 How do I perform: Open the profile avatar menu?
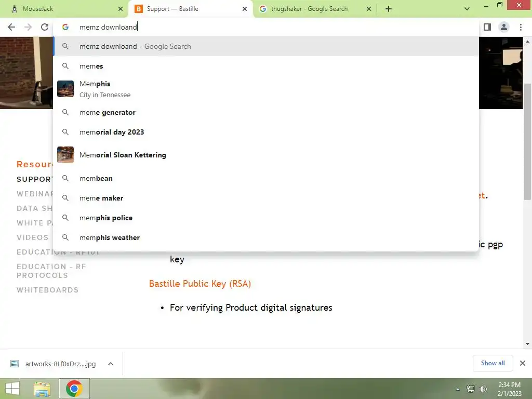(x=504, y=27)
